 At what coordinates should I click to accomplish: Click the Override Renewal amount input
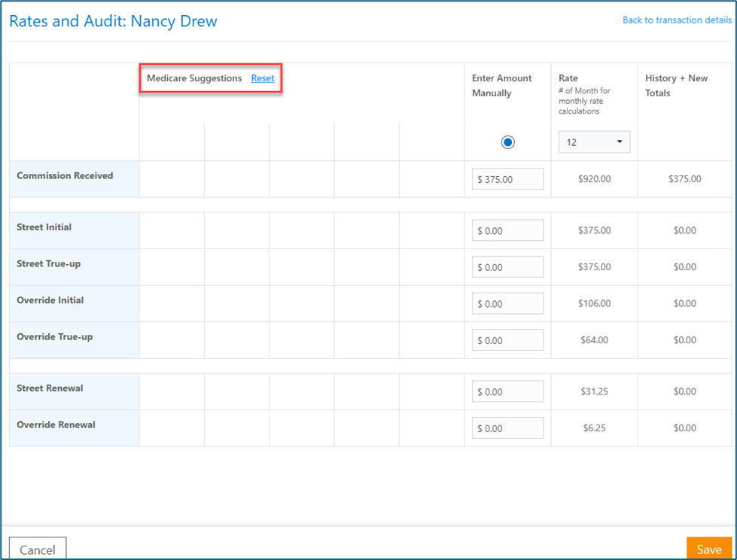pos(508,428)
